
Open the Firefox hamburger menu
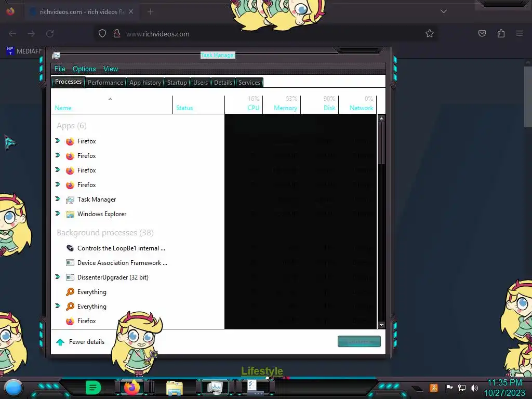pyautogui.click(x=520, y=33)
